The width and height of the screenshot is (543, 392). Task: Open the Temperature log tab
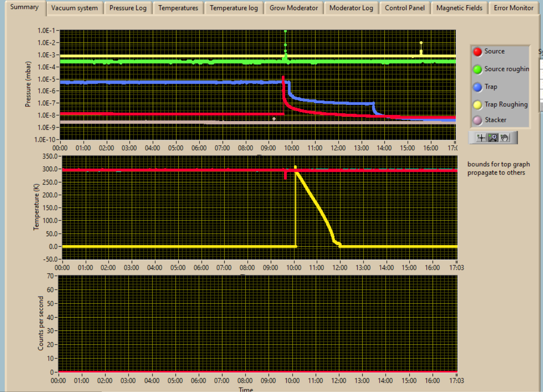tap(234, 8)
